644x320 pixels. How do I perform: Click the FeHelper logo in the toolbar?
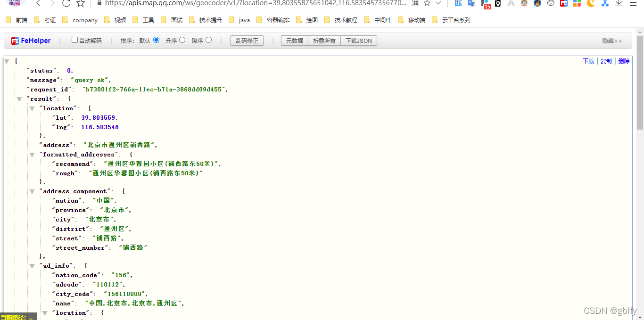click(31, 41)
